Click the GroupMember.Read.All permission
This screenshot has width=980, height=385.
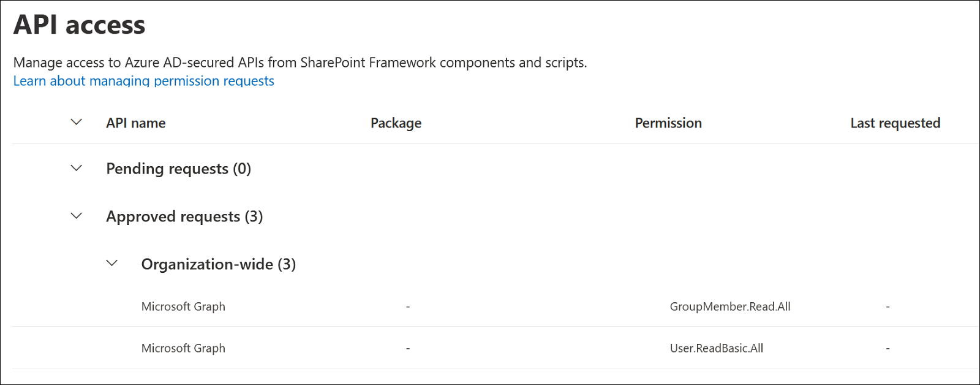click(729, 307)
